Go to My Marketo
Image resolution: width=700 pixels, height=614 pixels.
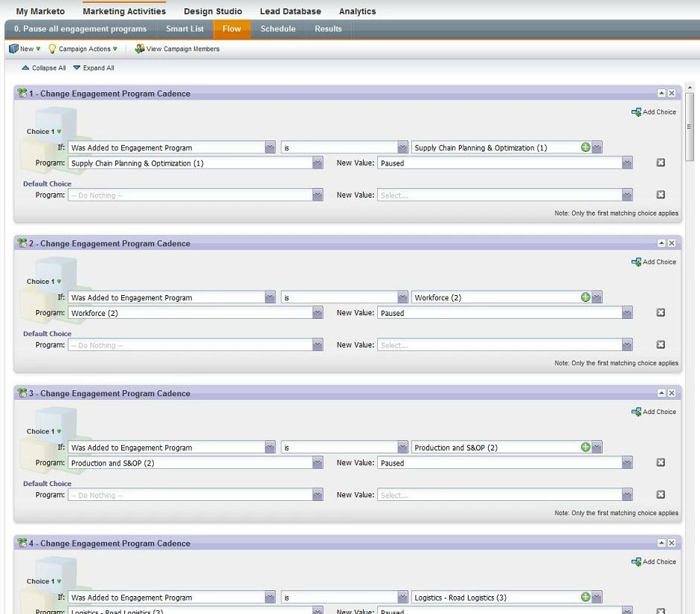click(x=40, y=11)
